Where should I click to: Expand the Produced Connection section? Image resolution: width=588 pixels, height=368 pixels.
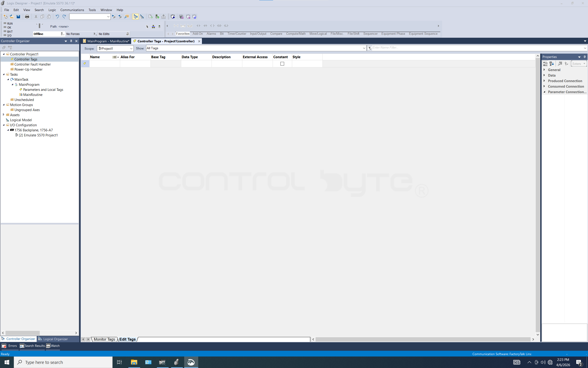[544, 80]
